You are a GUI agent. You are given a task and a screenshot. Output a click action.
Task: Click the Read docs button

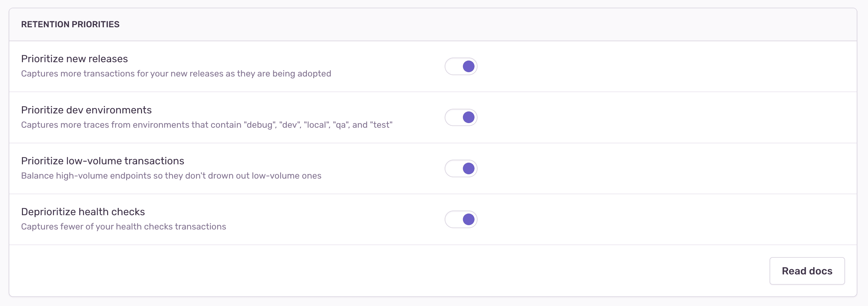(x=807, y=271)
